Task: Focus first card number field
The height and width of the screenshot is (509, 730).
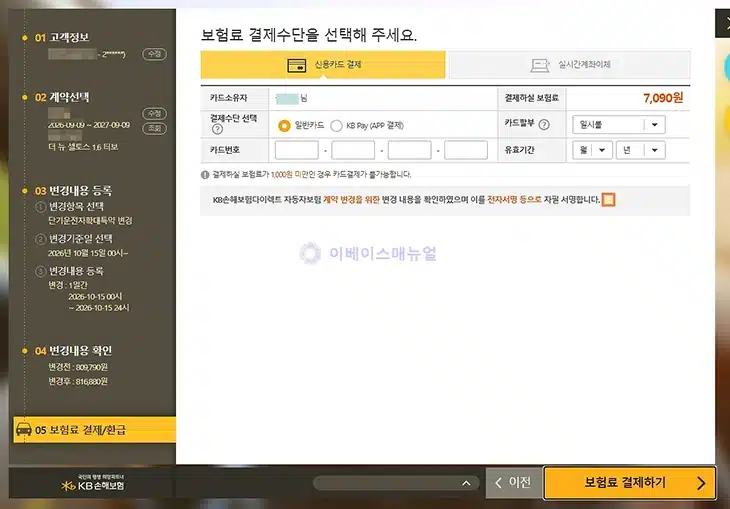Action: pyautogui.click(x=297, y=150)
